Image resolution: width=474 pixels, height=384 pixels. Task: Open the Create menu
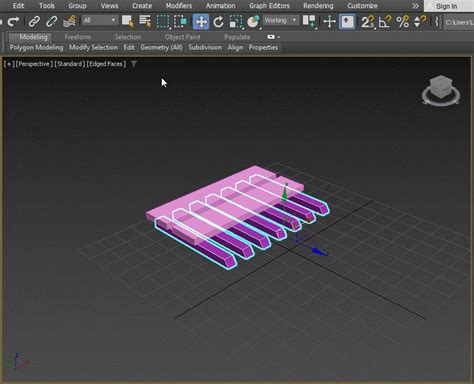point(142,6)
